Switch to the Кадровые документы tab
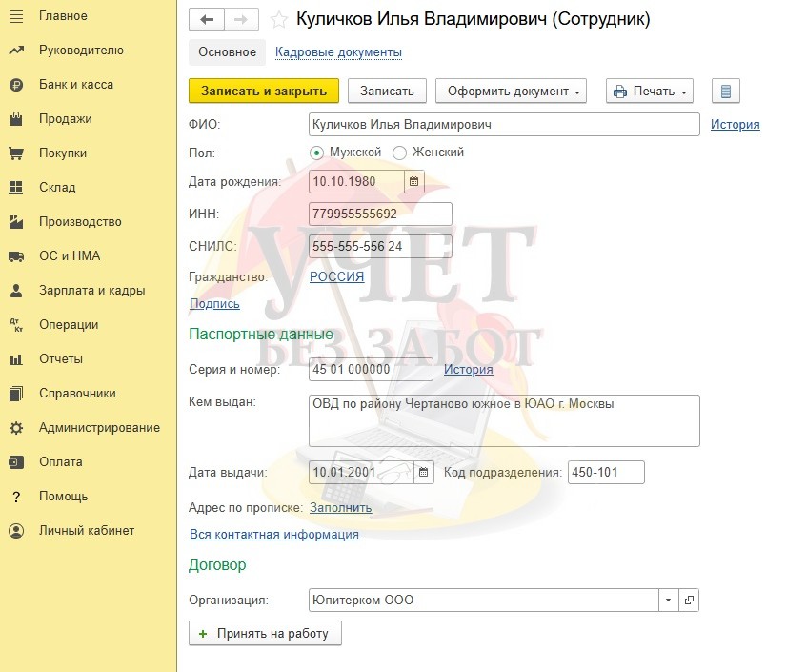Viewport: 786px width, 672px height. click(338, 52)
